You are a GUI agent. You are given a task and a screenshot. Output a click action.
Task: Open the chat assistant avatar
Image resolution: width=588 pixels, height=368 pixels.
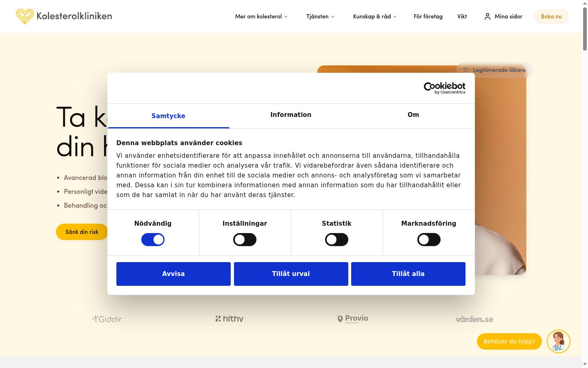[559, 341]
